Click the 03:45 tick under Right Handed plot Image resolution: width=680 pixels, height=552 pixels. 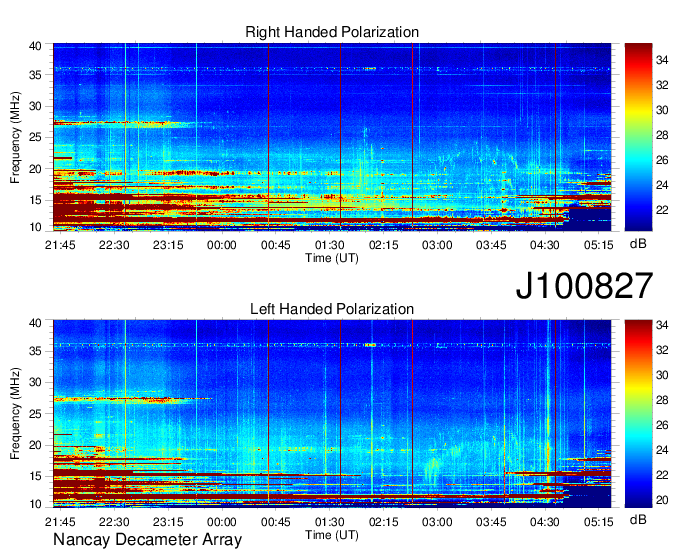click(x=491, y=245)
